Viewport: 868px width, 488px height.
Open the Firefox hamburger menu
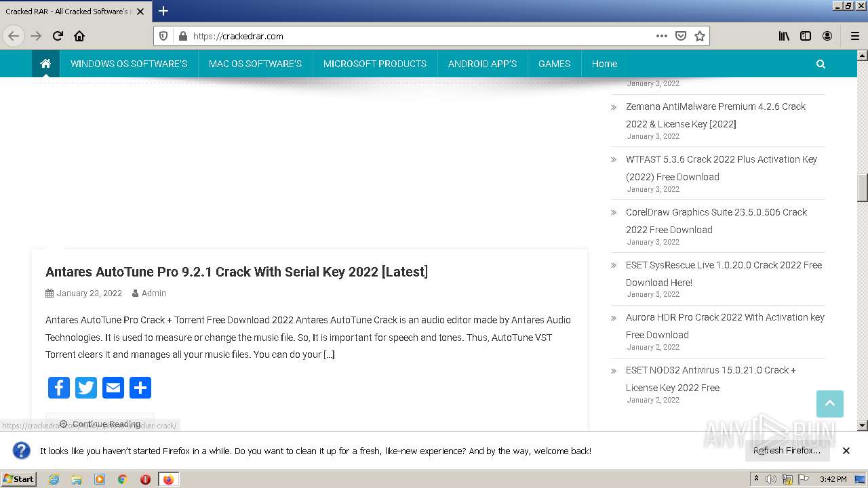854,36
